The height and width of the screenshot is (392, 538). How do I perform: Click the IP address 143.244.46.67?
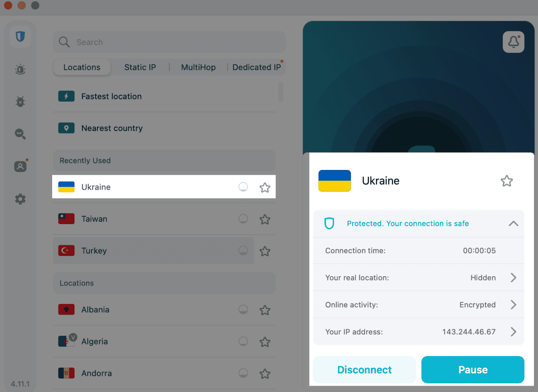tap(468, 332)
